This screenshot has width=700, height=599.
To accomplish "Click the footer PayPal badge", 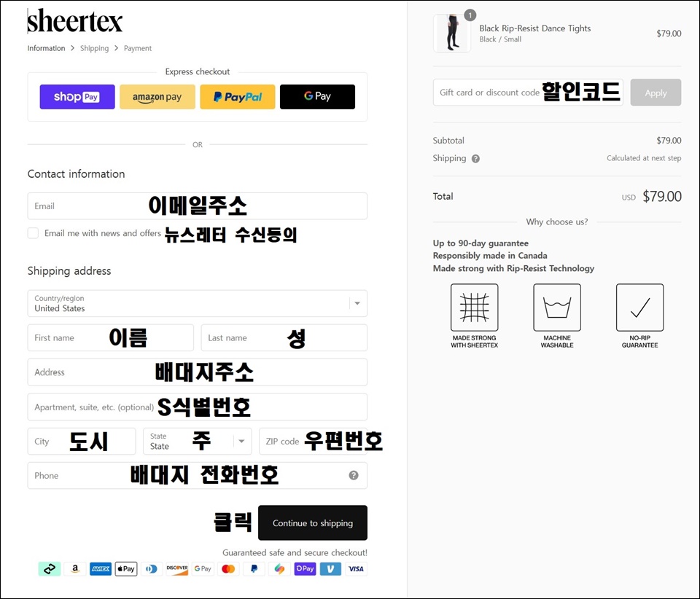I will tap(254, 568).
